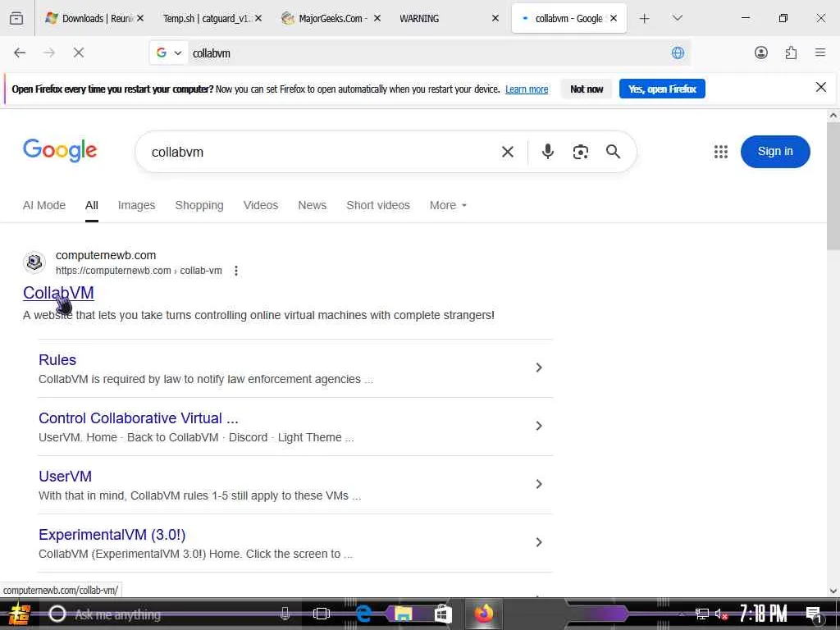Close the Downloads tab
Screen dimensions: 840x630
(139, 18)
